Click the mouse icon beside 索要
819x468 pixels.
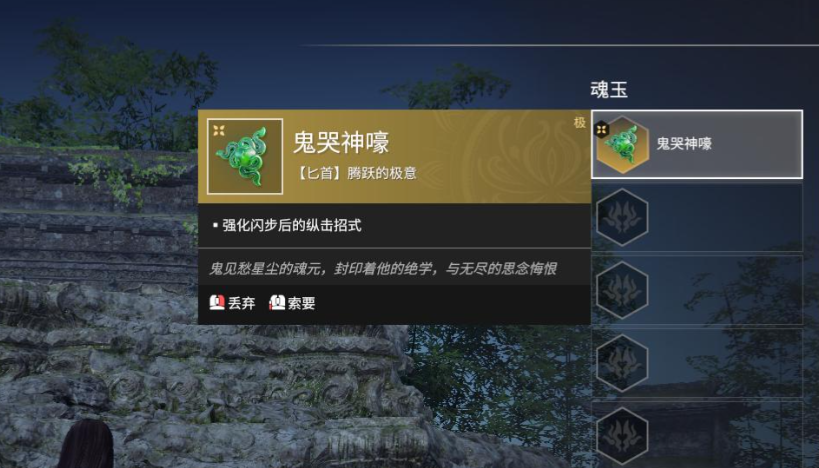pos(277,302)
